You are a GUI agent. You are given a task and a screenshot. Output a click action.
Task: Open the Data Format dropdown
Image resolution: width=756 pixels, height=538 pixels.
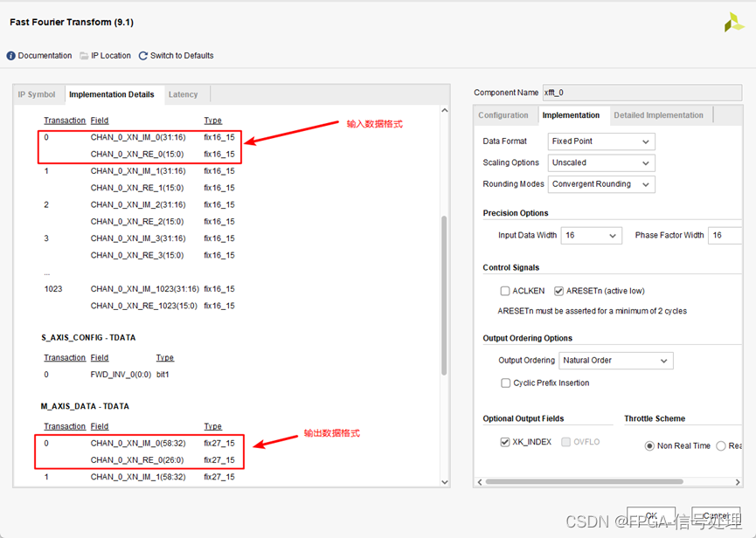pos(601,141)
